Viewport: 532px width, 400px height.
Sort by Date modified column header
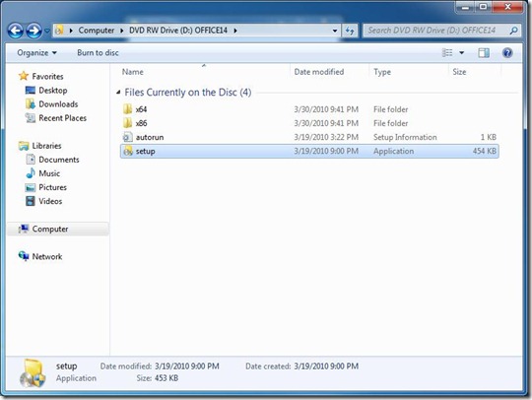point(319,72)
